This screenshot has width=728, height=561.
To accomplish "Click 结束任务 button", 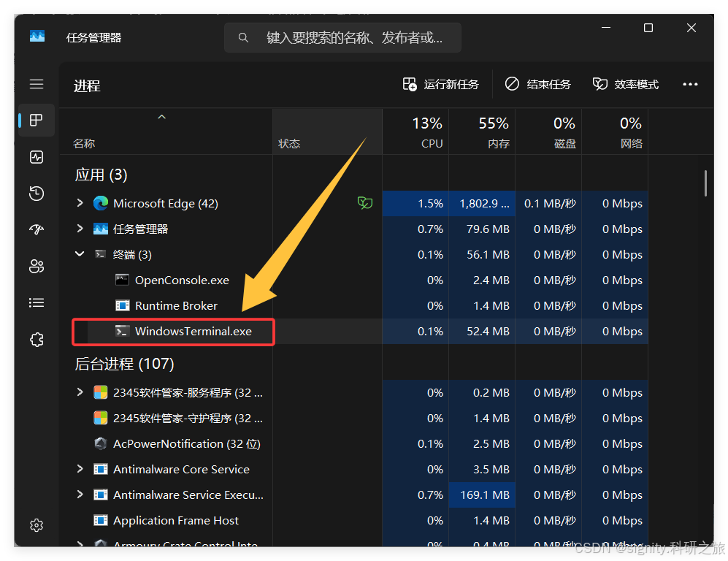I will tap(538, 85).
